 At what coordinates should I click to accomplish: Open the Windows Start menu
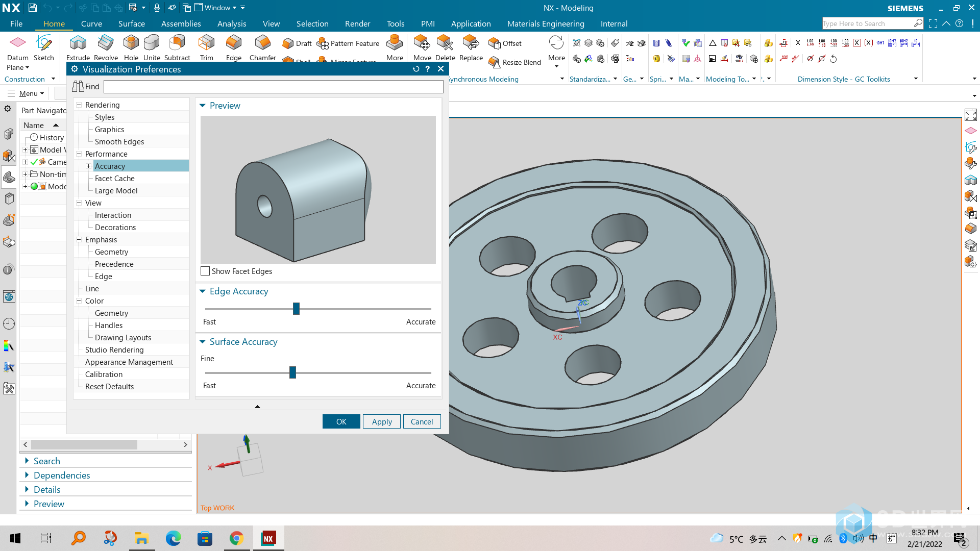click(15, 538)
